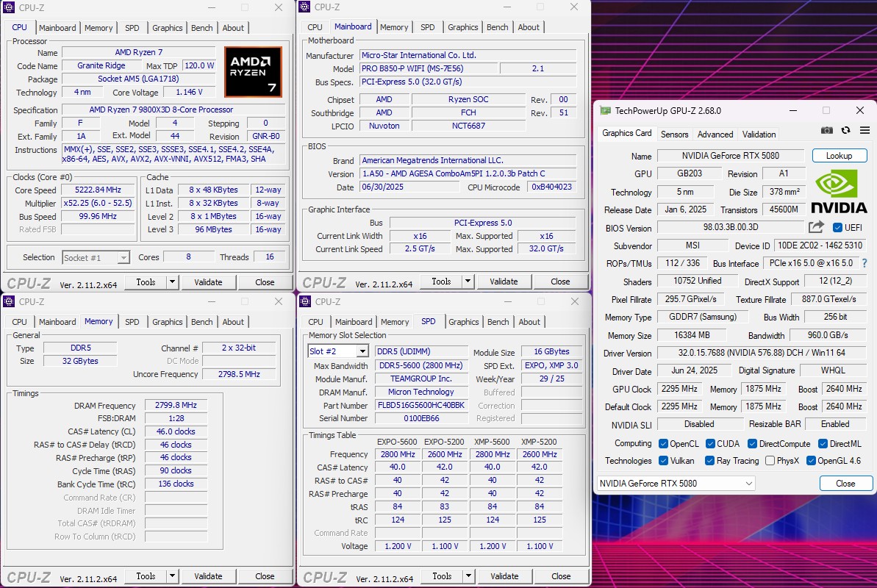
Task: Enable the PhysX checkbox
Action: [770, 461]
